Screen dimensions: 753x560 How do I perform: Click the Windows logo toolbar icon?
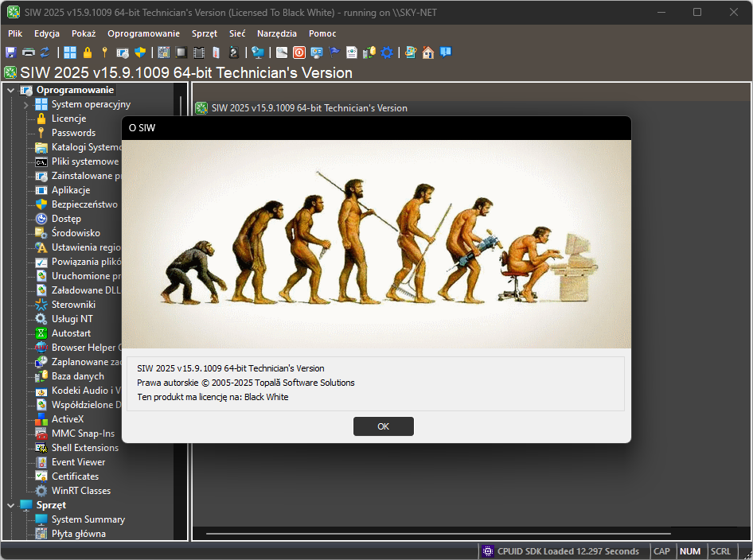[x=70, y=52]
